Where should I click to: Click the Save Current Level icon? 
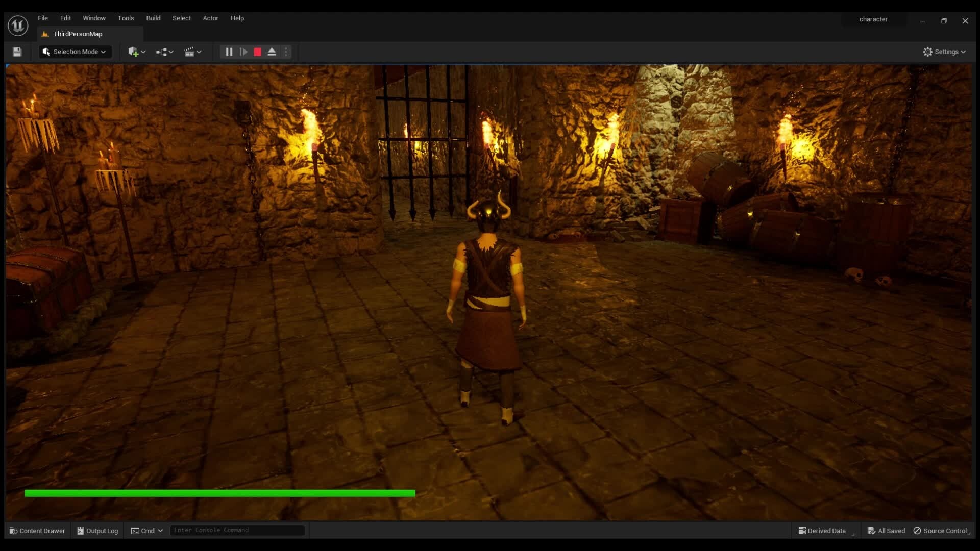(16, 52)
